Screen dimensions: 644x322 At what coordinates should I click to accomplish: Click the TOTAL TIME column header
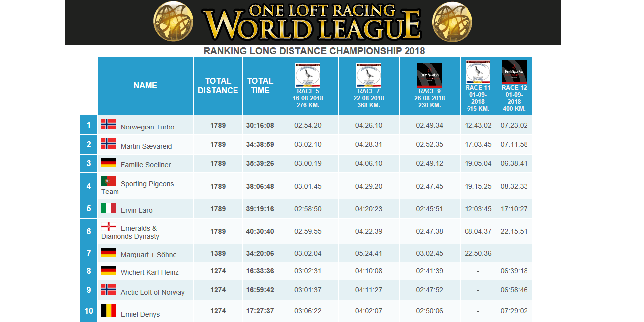pyautogui.click(x=260, y=86)
